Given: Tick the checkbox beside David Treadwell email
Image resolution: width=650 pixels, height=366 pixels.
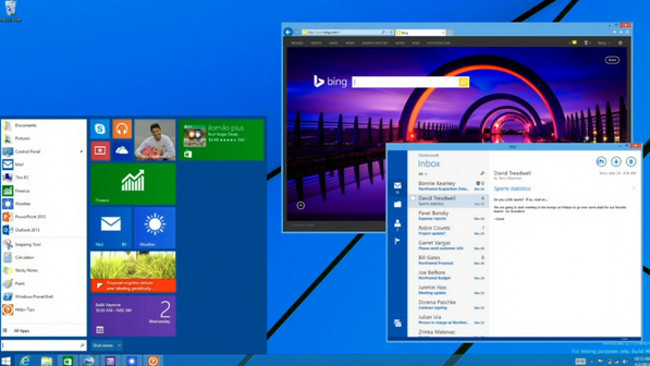Looking at the screenshot, I should click(x=413, y=199).
